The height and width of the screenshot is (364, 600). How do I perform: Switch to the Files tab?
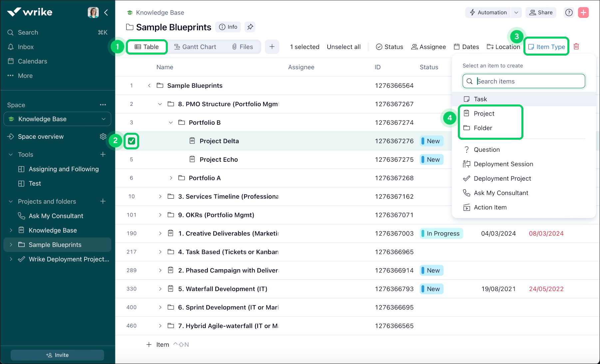(243, 47)
